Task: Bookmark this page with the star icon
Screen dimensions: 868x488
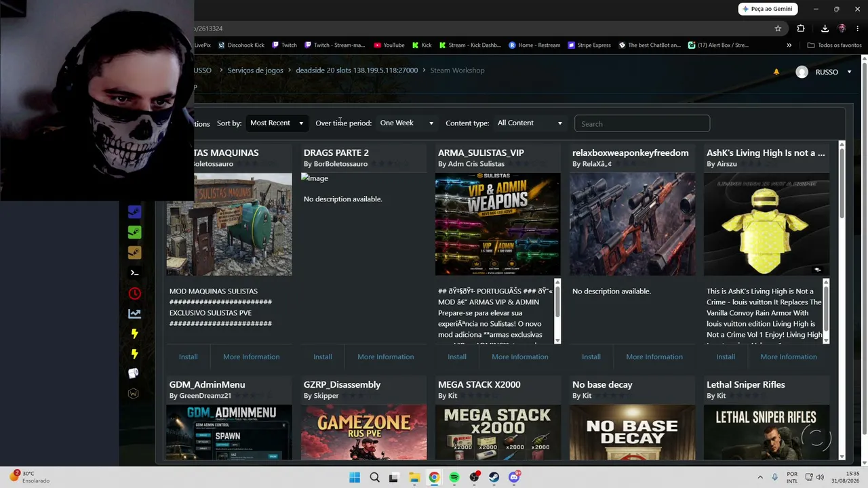Action: 778,28
